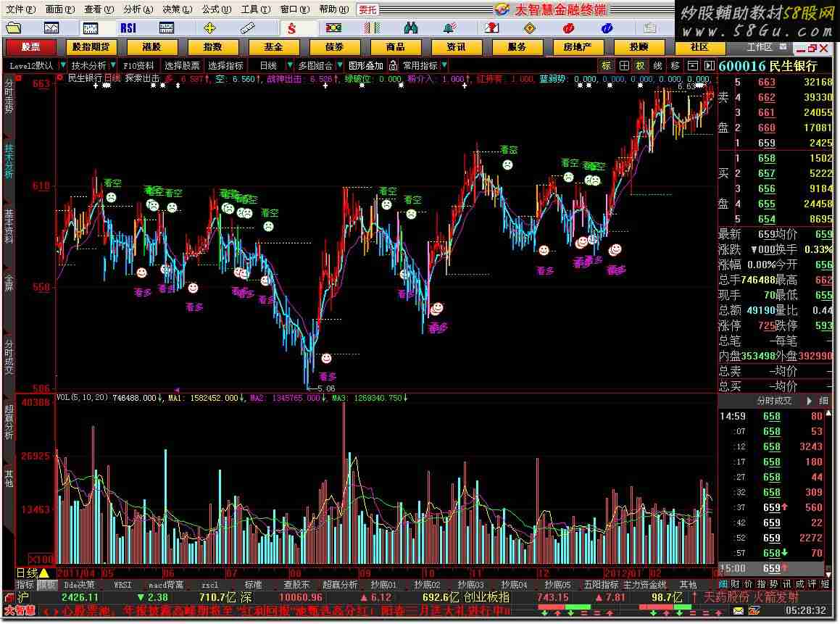The height and width of the screenshot is (624, 840).
Task: Click the yellow four-way arrow toolbar icon
Action: [x=209, y=28]
